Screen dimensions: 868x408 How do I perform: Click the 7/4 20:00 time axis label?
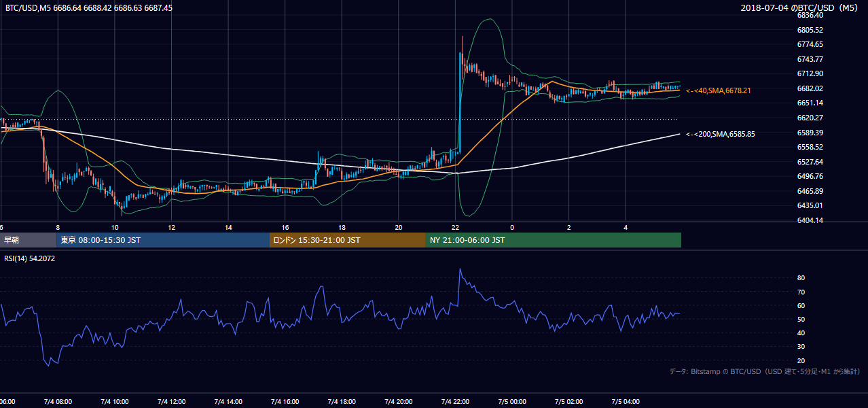(399, 402)
